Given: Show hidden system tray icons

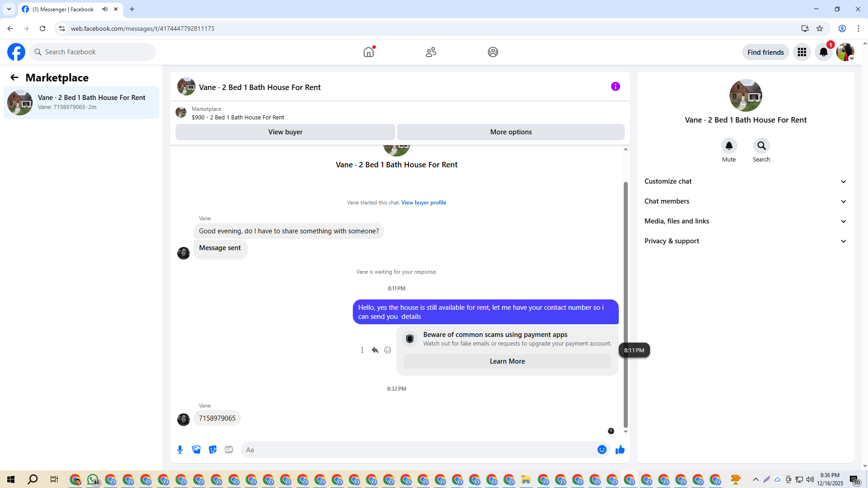Looking at the screenshot, I should tap(756, 479).
